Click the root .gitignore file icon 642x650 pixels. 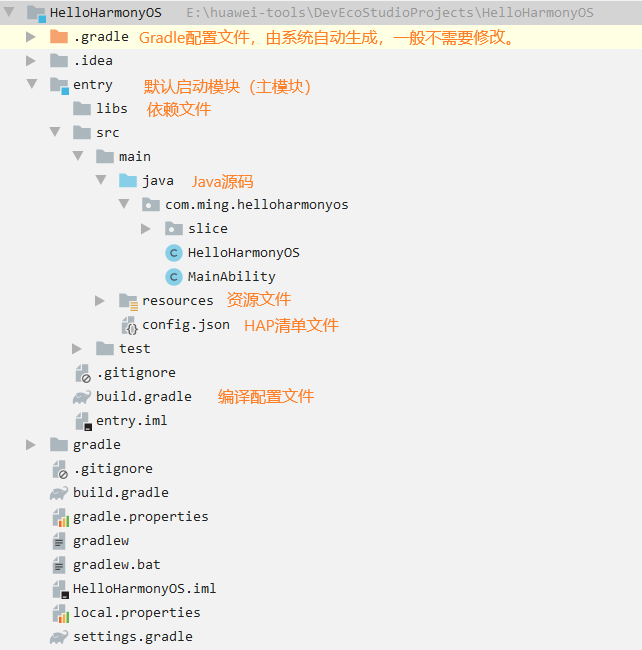coord(60,470)
